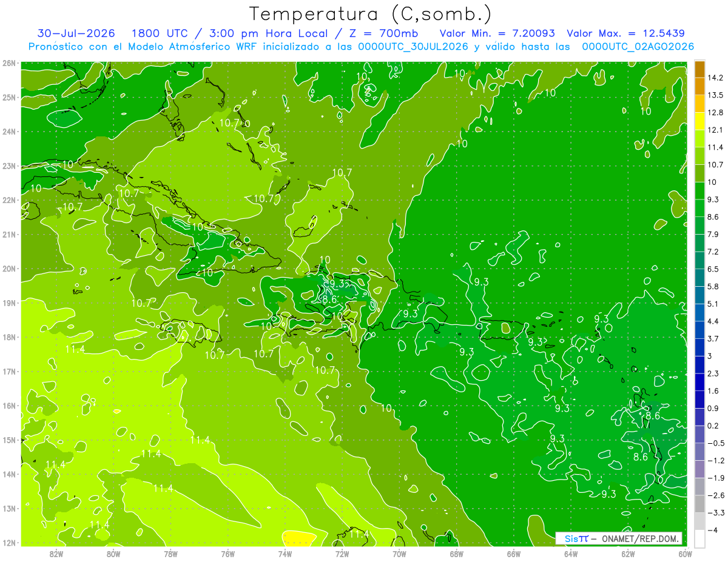The width and height of the screenshot is (728, 562).
Task: Pick the dark blue legend swatch between 1.6 and 0.9
Action: point(699,399)
